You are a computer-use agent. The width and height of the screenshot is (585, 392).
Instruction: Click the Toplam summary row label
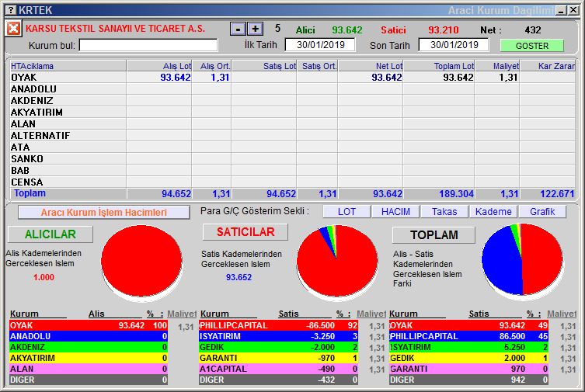(x=30, y=193)
